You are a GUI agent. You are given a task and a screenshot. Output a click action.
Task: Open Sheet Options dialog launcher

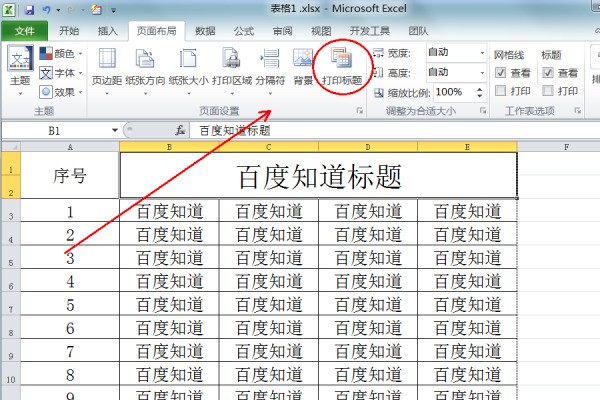pos(577,111)
